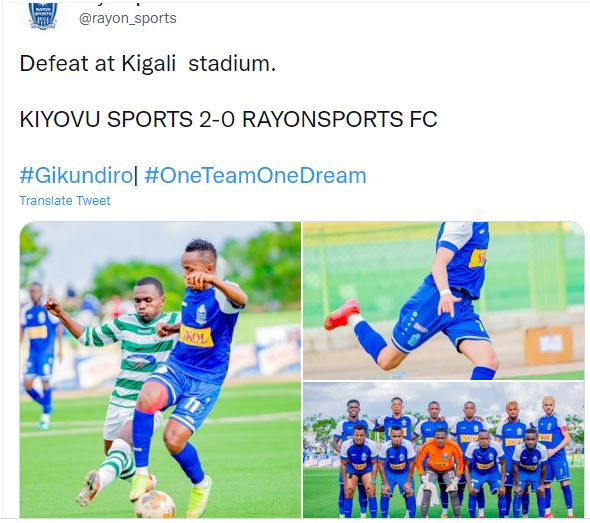Open the #Gikundiro hashtag
The image size is (590, 523).
pos(76,176)
